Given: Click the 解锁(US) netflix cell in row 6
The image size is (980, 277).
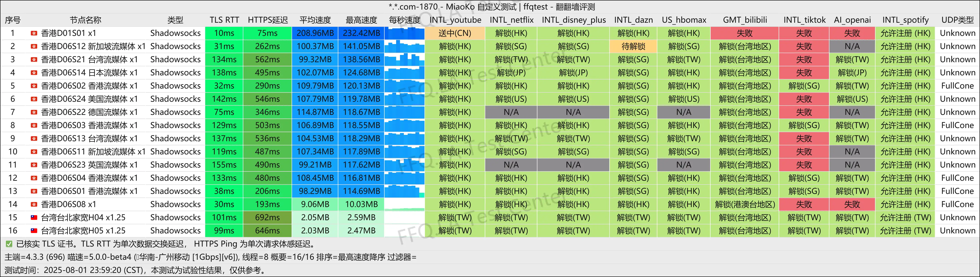Looking at the screenshot, I should pos(511,99).
